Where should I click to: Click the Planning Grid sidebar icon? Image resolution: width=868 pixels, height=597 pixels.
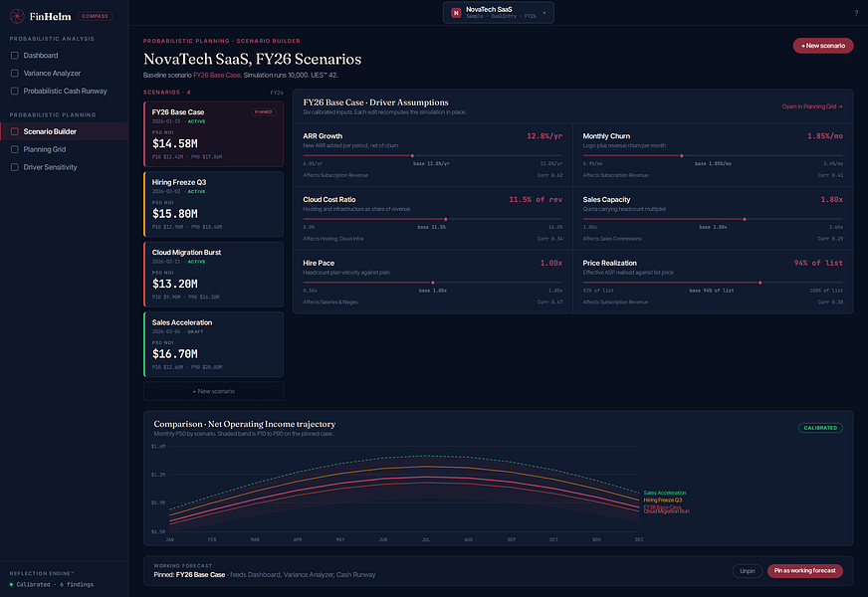[14, 149]
